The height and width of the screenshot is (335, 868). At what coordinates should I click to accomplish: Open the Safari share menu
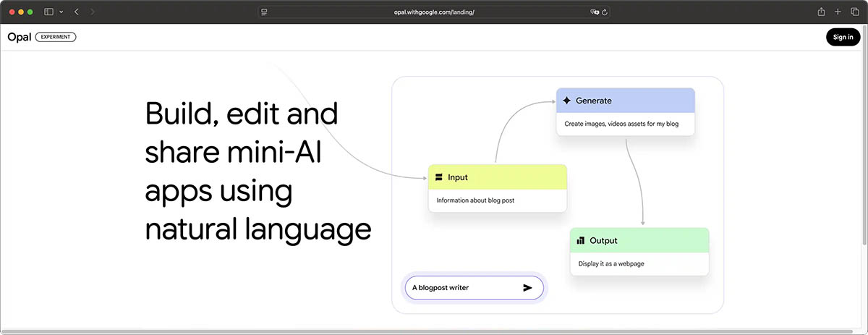[x=821, y=12]
